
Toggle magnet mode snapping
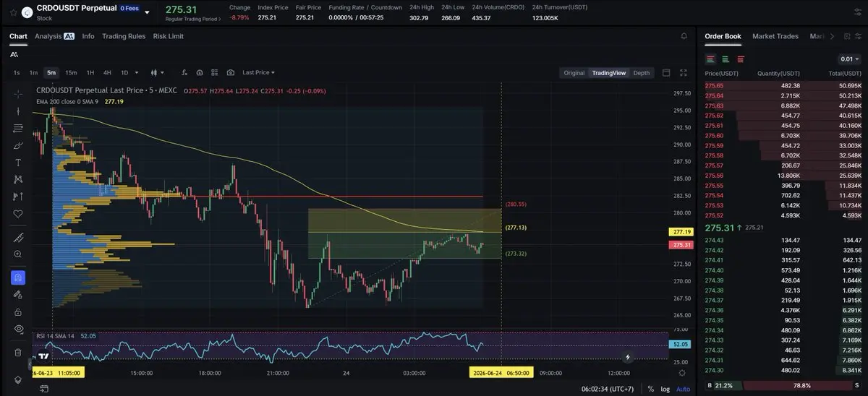(18, 277)
